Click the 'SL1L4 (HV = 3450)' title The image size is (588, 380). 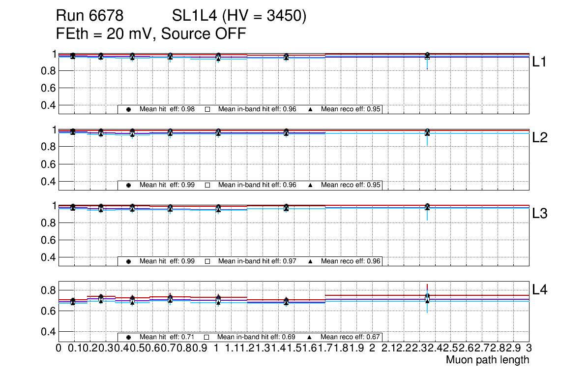[239, 17]
